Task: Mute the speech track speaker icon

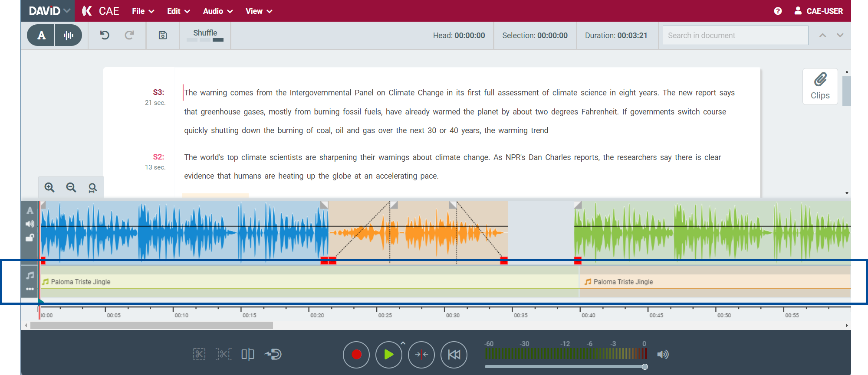Action: (30, 224)
